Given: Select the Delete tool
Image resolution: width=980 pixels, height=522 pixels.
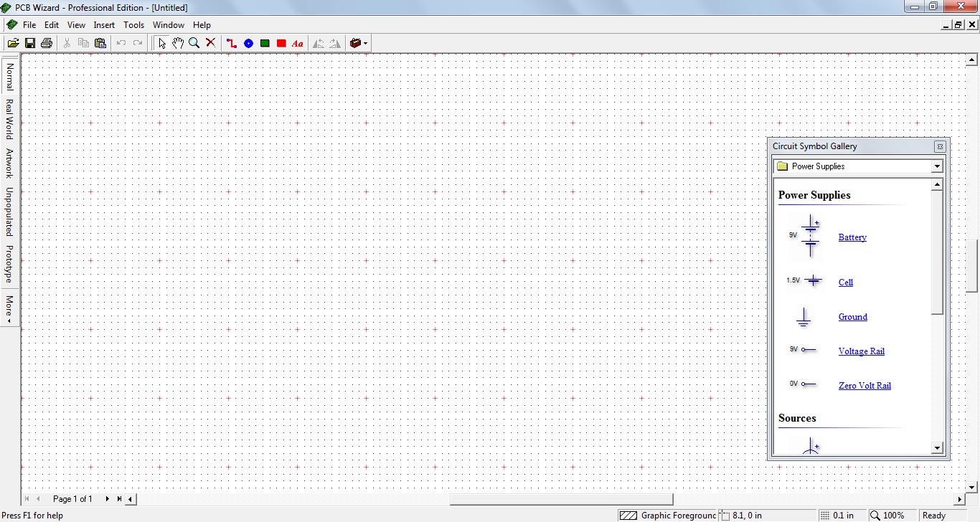Looking at the screenshot, I should pos(210,43).
